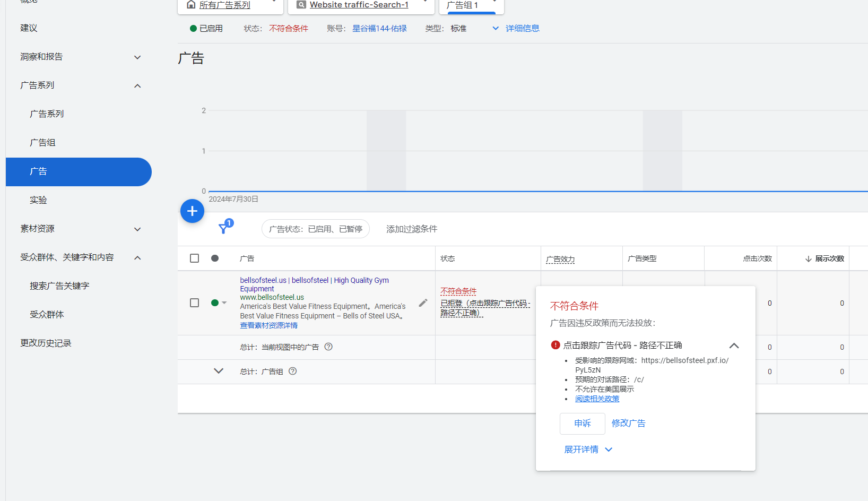Click the ad status filter chip
Screen dimensions: 868x501
[x=315, y=229]
